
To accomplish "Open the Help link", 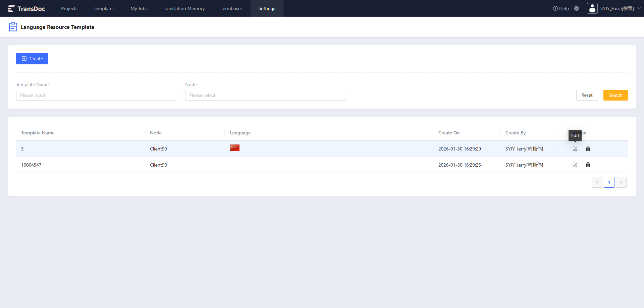I will tap(561, 8).
